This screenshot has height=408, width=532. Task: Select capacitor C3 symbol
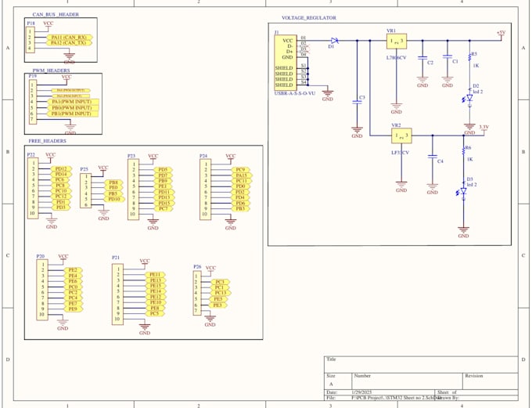(x=357, y=102)
